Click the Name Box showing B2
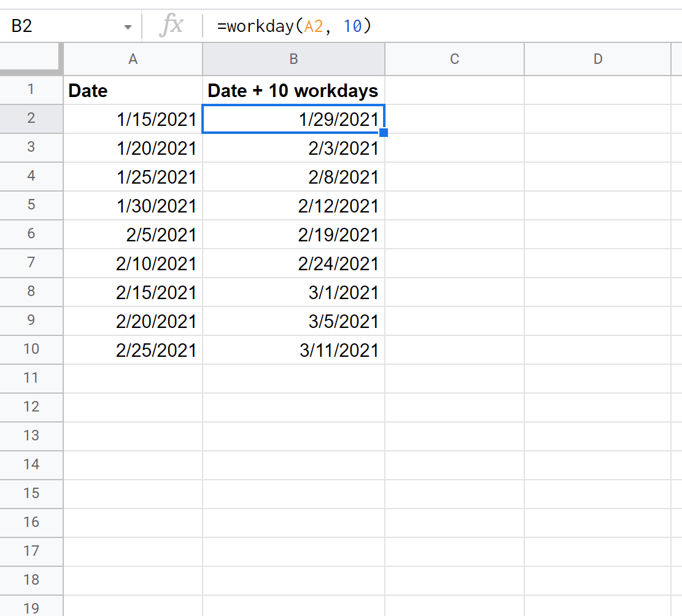Screen dimensions: 682x616 click(x=61, y=28)
